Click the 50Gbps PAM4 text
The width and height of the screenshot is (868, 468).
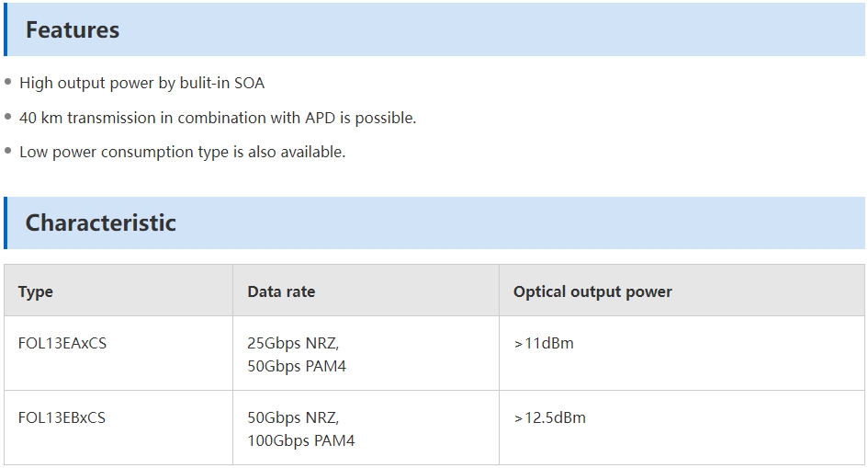[297, 366]
